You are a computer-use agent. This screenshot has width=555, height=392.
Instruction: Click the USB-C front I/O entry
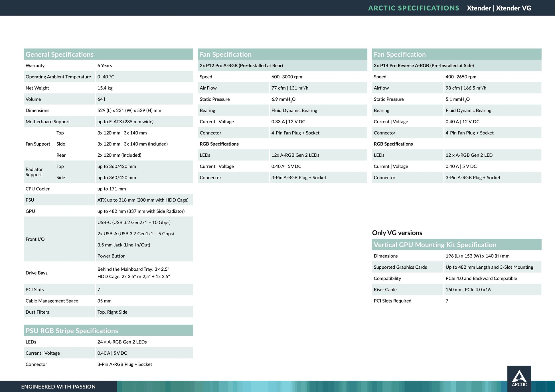point(134,222)
